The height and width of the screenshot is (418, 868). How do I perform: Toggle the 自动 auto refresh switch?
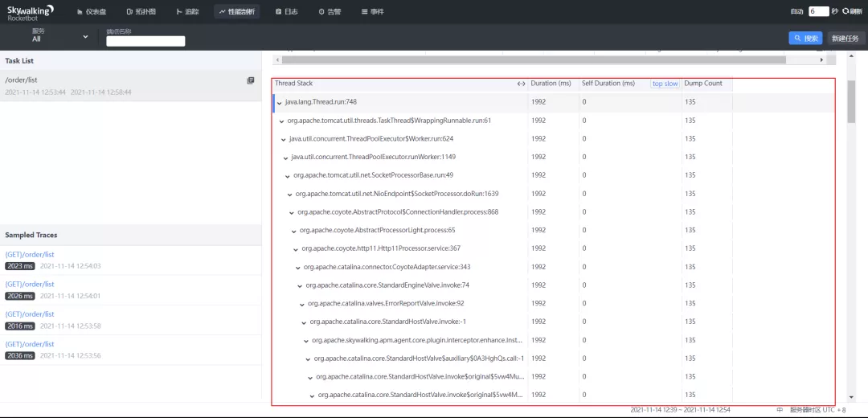797,11
